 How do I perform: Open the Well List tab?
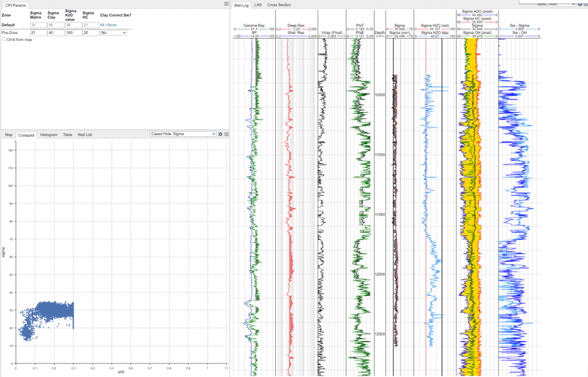(x=85, y=135)
